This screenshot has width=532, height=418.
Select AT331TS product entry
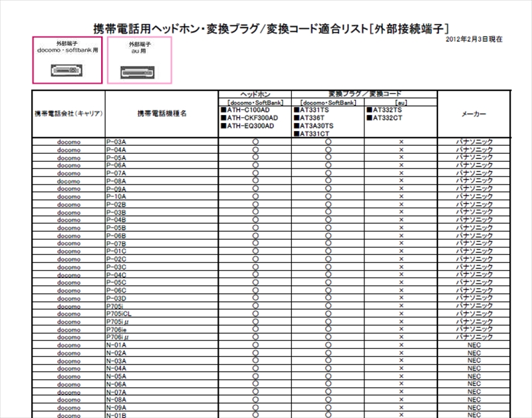(311, 110)
